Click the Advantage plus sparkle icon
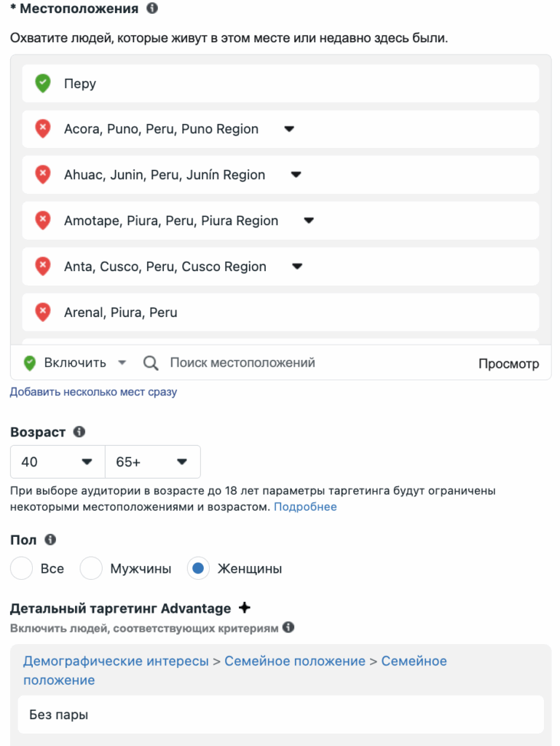This screenshot has height=746, width=560. click(245, 608)
